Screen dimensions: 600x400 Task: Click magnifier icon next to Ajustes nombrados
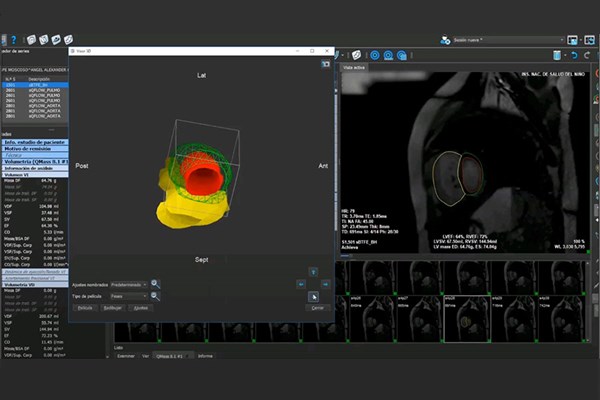click(156, 284)
